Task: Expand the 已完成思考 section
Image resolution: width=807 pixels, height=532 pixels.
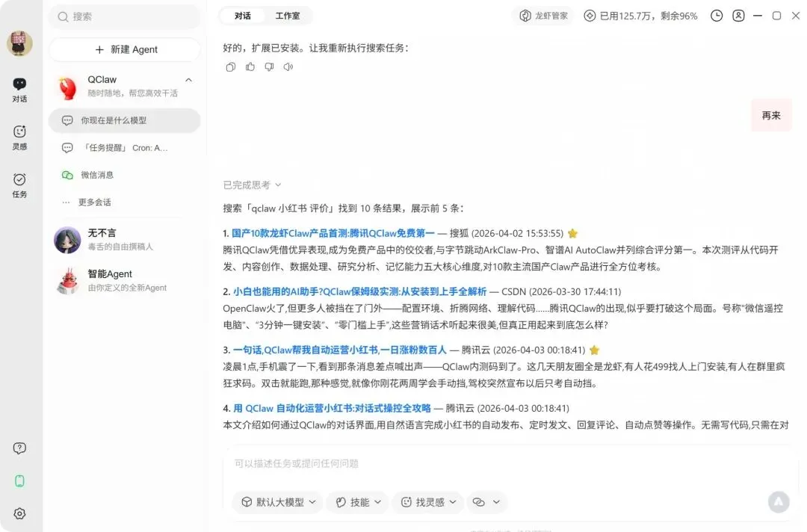Action: [x=252, y=185]
